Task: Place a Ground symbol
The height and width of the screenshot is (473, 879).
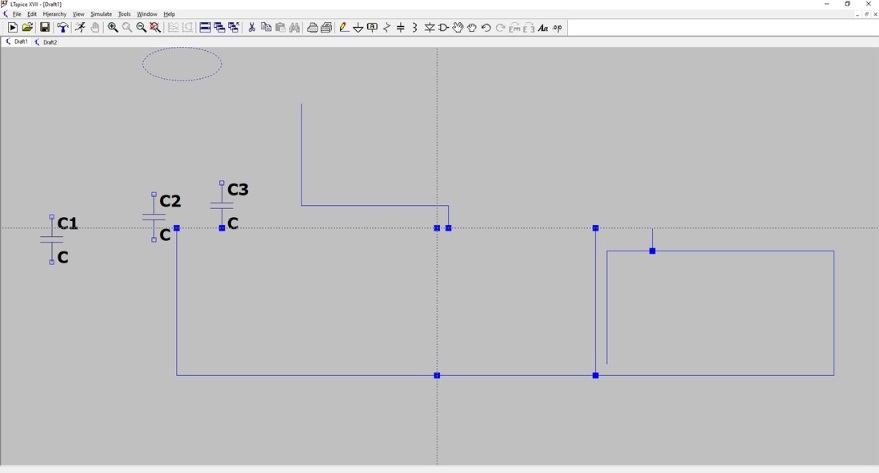Action: click(x=358, y=28)
